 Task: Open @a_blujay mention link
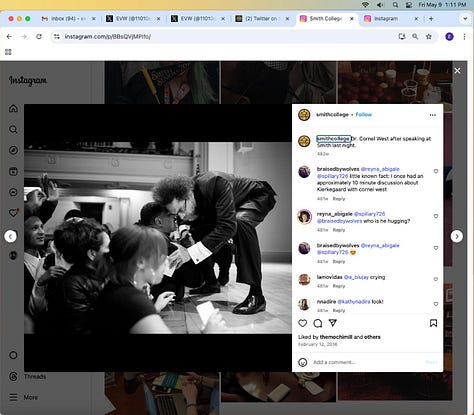[355, 277]
